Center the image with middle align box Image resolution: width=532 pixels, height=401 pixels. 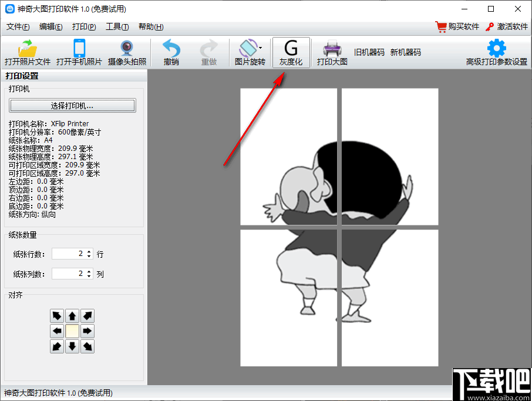(72, 331)
